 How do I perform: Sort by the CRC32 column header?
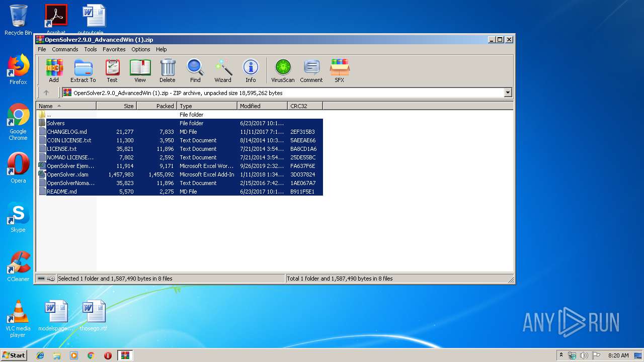point(305,106)
